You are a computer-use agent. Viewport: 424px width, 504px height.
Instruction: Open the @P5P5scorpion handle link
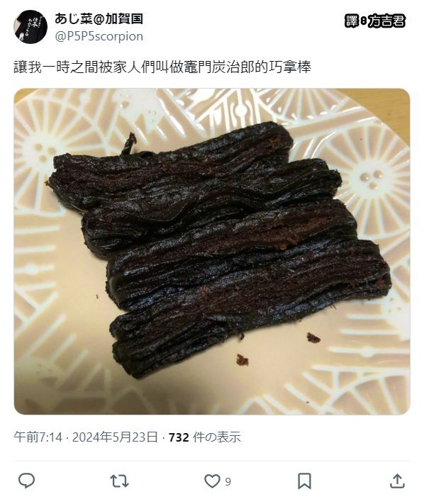coord(99,36)
